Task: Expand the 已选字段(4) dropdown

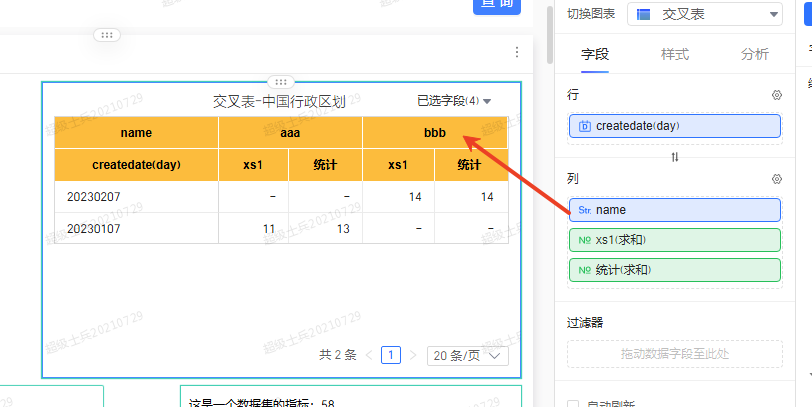Action: [x=454, y=101]
